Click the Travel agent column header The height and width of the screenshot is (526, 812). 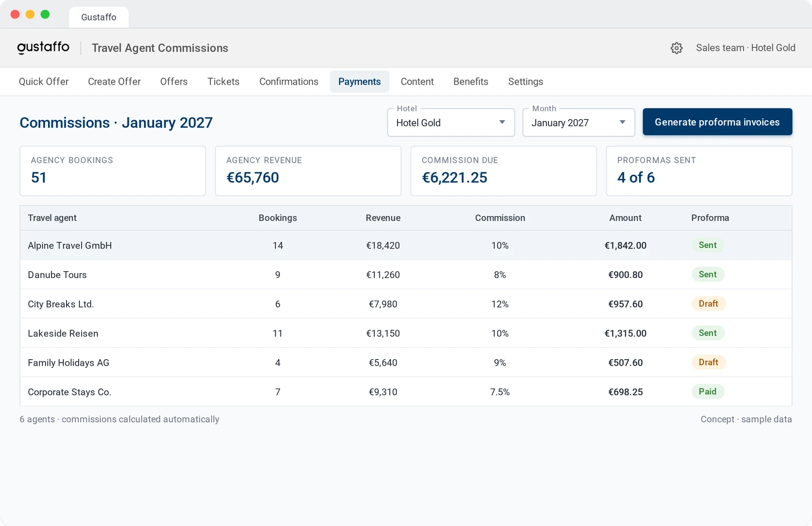coord(52,218)
